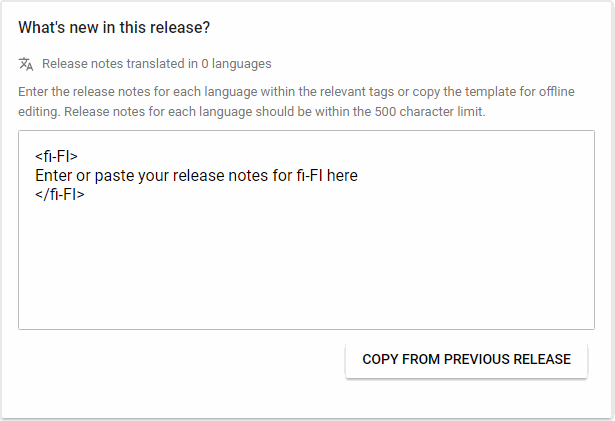The width and height of the screenshot is (615, 421).
Task: Click the '0 languages' count text
Action: 236,64
